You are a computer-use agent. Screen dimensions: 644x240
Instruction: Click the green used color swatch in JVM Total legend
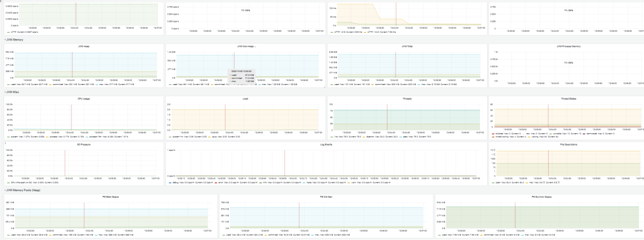click(331, 84)
